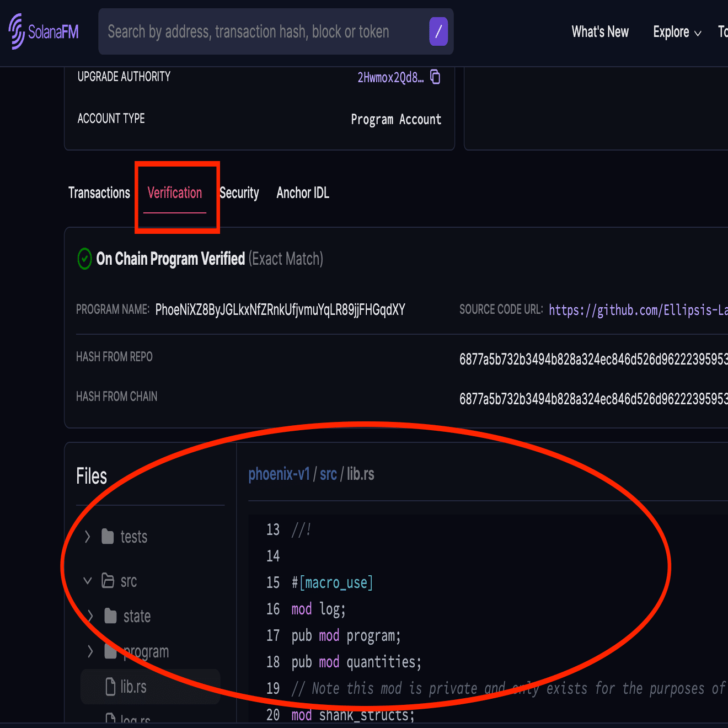This screenshot has width=728, height=728.
Task: Click the 'UPGRADE AUTHORITY' label
Action: click(124, 77)
